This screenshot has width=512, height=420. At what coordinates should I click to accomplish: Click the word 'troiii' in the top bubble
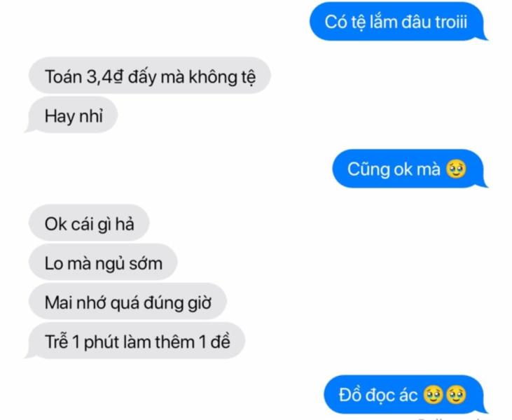click(451, 22)
